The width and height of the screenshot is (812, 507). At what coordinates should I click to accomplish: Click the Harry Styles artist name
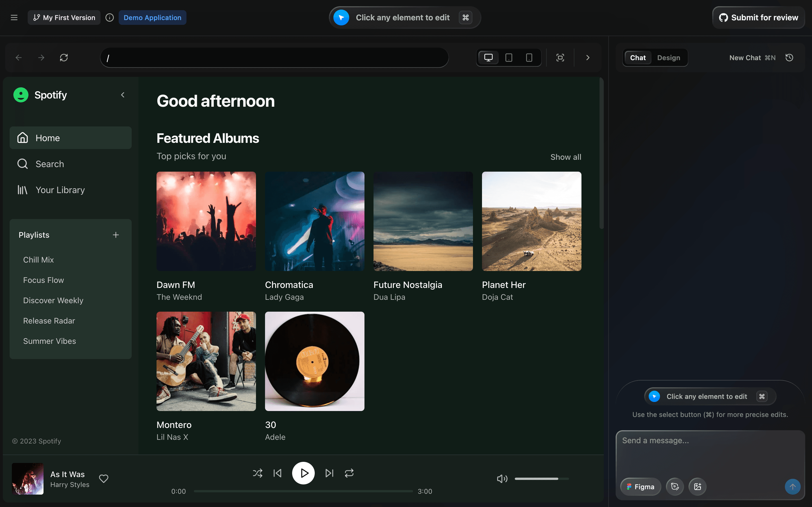pos(70,484)
